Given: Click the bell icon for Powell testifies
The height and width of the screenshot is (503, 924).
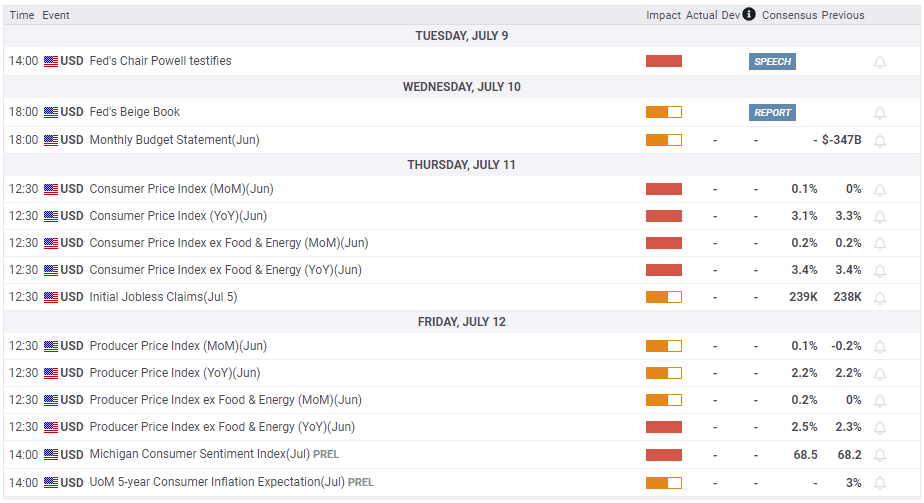Looking at the screenshot, I should click(880, 62).
